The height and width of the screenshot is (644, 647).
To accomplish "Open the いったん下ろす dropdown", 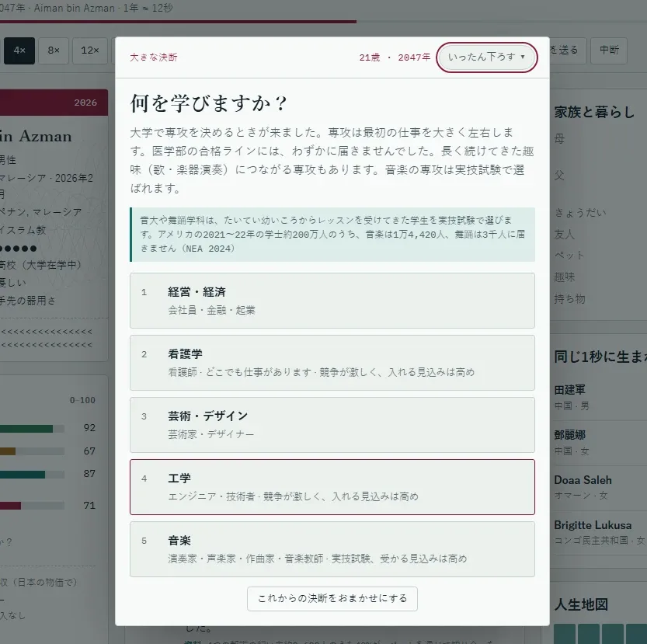I will click(x=487, y=57).
